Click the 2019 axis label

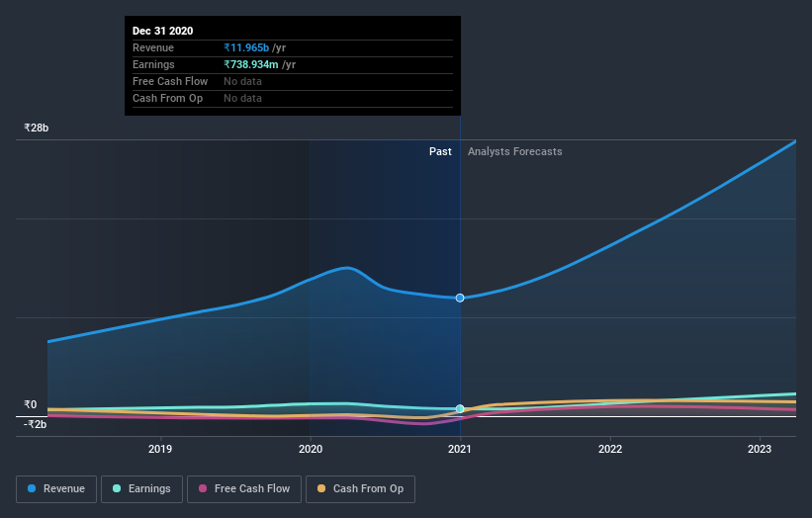(x=160, y=449)
